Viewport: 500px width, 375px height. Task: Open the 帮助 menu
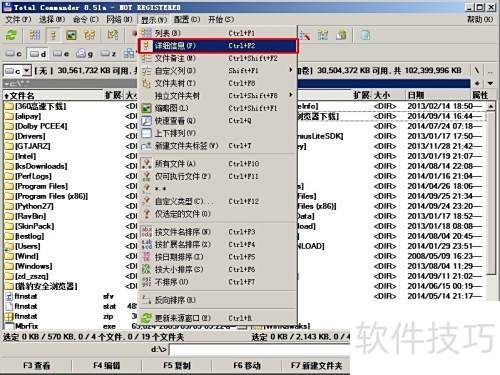pyautogui.click(x=480, y=19)
